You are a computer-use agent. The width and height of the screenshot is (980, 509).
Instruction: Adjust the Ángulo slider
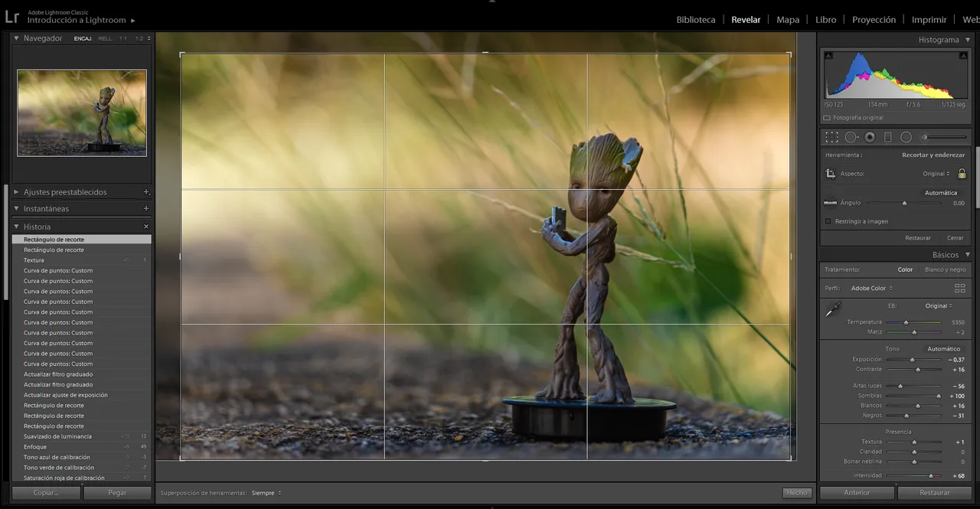pos(904,203)
